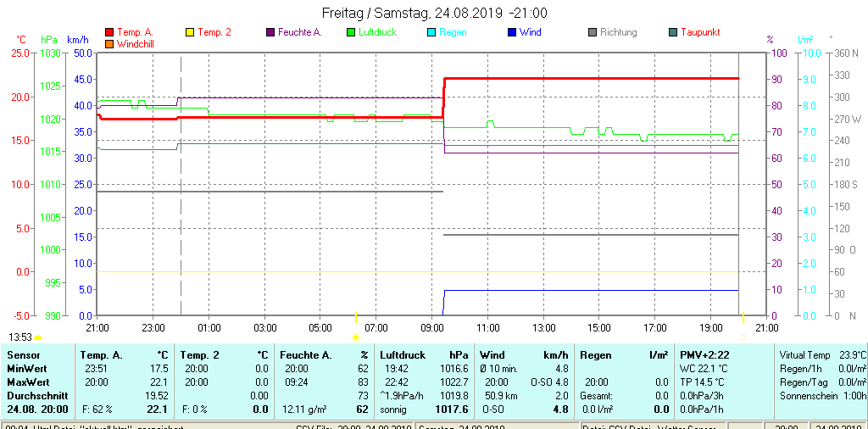Click the PMV+2:22 panel header

tap(699, 355)
